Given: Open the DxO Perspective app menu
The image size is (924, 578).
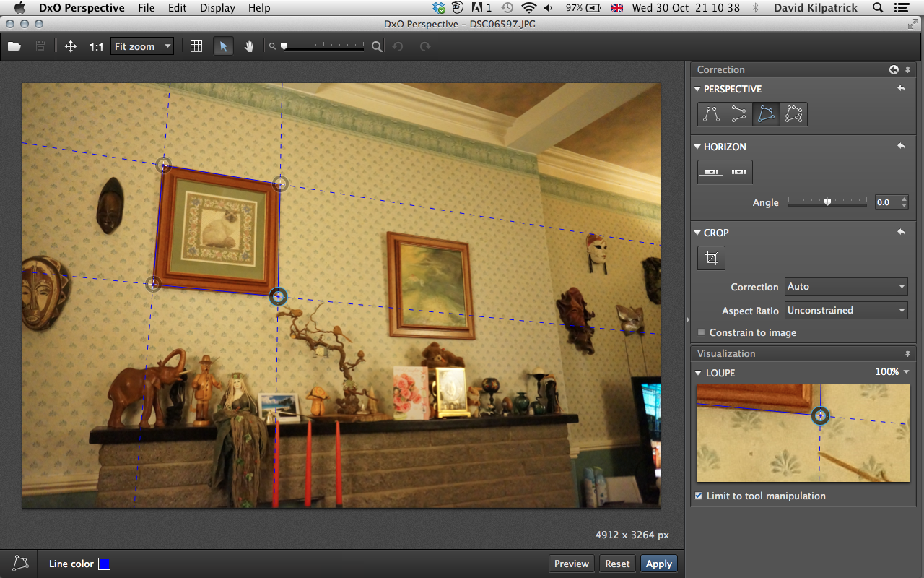Looking at the screenshot, I should (82, 8).
